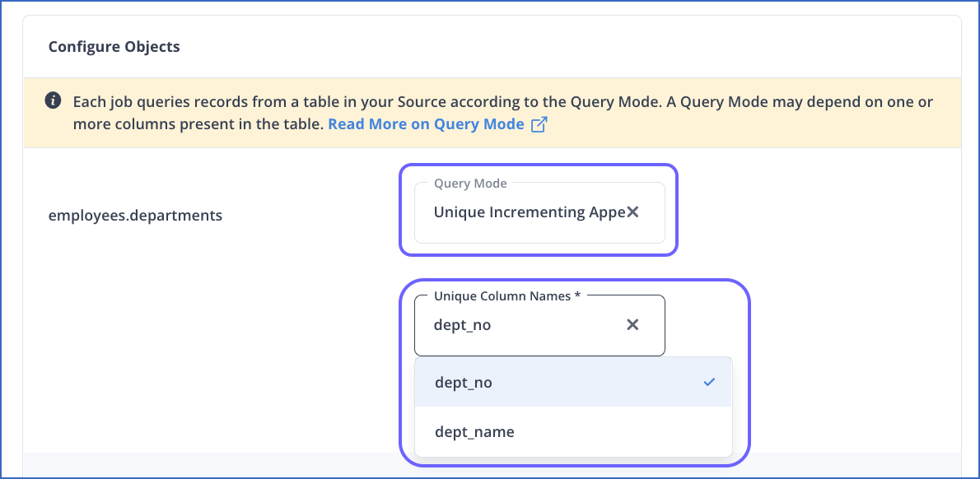This screenshot has height=479, width=980.
Task: Click the blue checkmark next to dept_no
Action: 708,381
